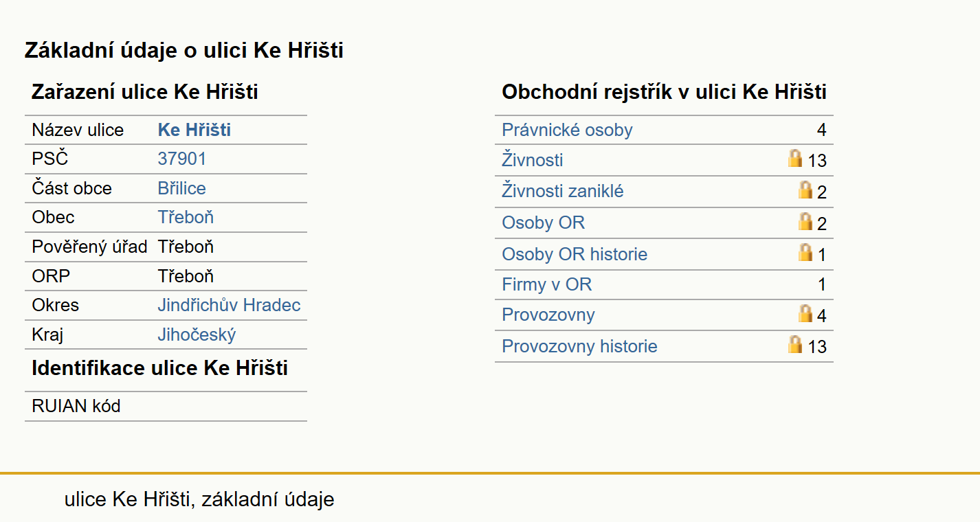Click the lock icon in Osoby OR historie row
980x522 pixels.
(x=805, y=252)
